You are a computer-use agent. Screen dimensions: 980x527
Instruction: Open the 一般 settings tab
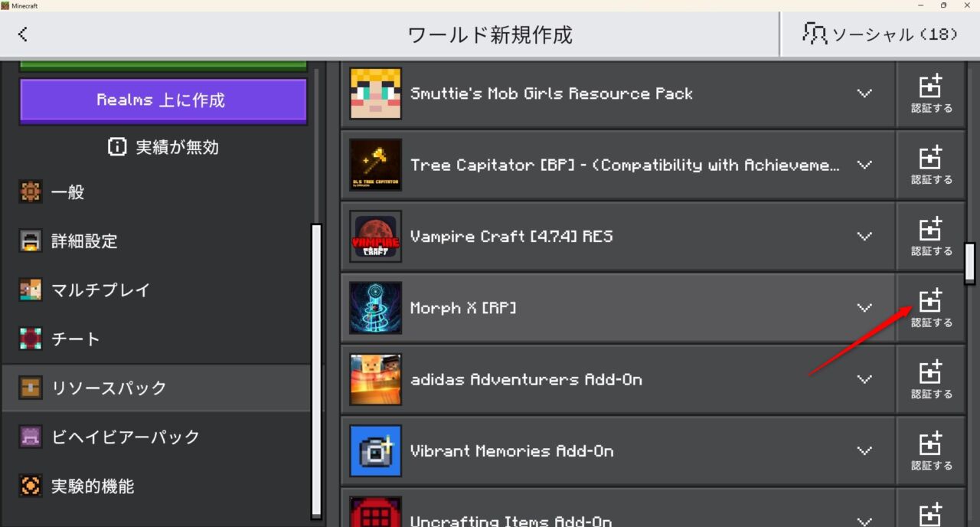point(157,192)
